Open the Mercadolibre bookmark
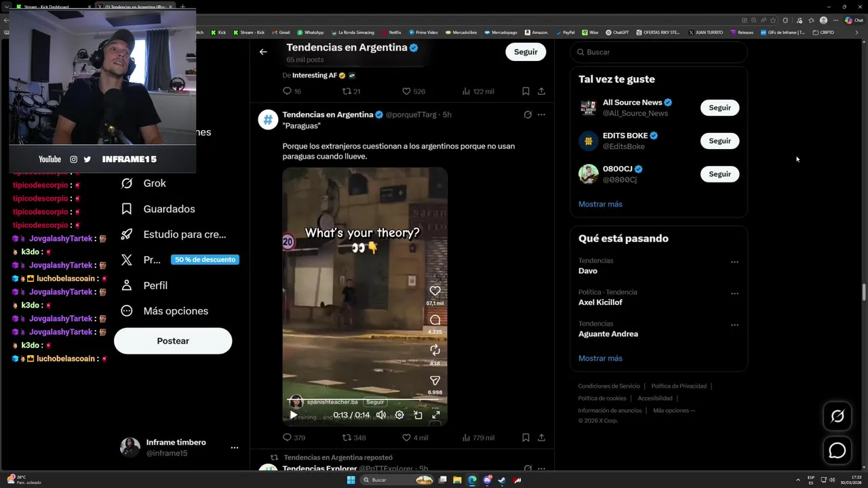Viewport: 868px width, 488px height. (x=462, y=32)
